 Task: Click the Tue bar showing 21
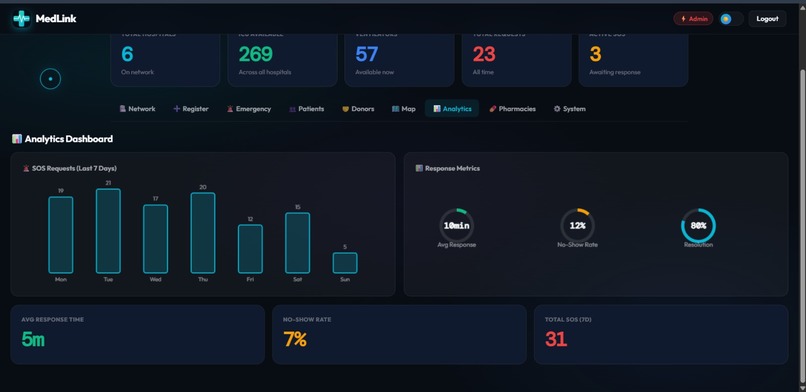(x=108, y=231)
